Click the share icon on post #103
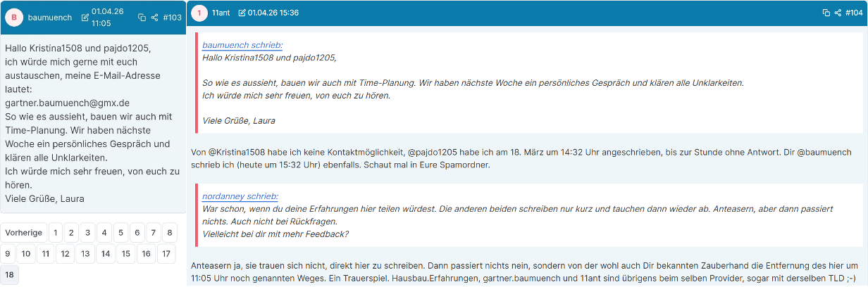 coord(154,18)
